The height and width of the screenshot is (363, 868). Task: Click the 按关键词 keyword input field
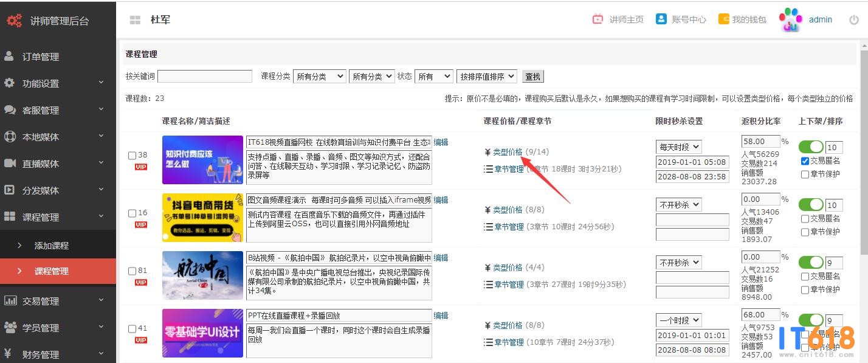pyautogui.click(x=204, y=77)
